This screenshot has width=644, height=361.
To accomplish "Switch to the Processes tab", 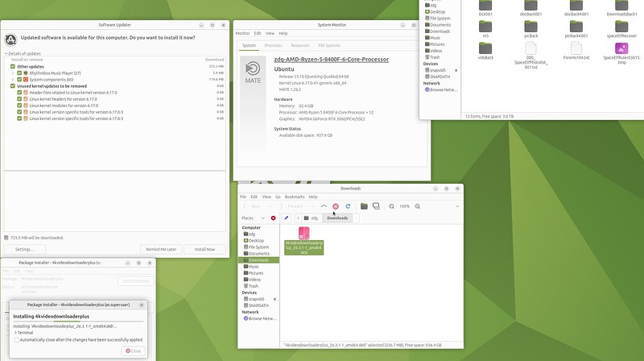I will [x=273, y=46].
